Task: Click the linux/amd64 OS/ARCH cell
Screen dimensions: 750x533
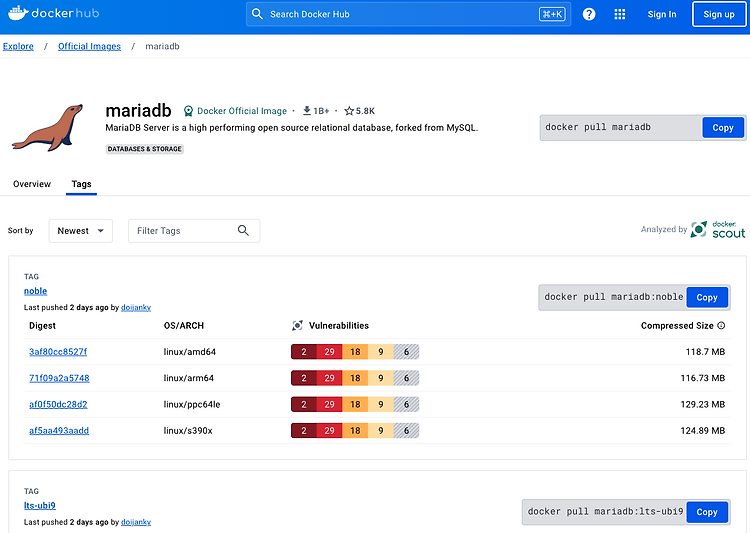Action: click(189, 352)
